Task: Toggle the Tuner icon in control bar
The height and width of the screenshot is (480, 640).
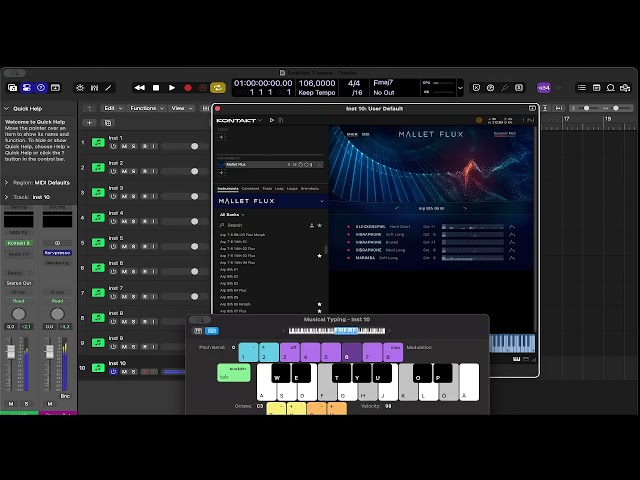Action: coord(504,88)
